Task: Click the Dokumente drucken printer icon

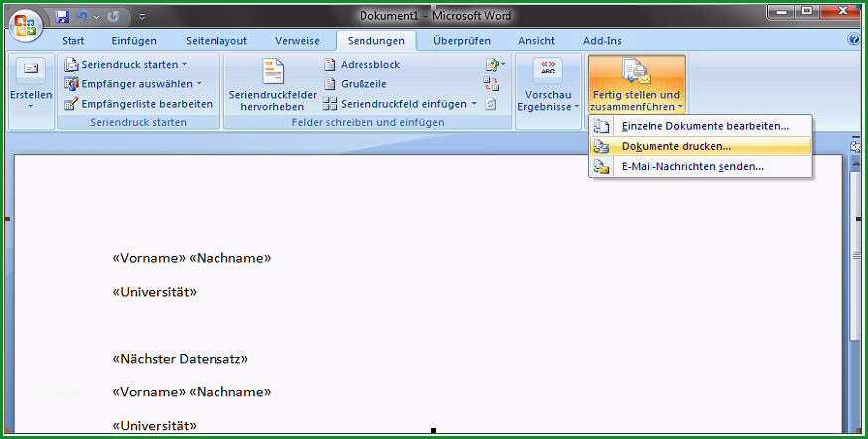Action: click(601, 146)
